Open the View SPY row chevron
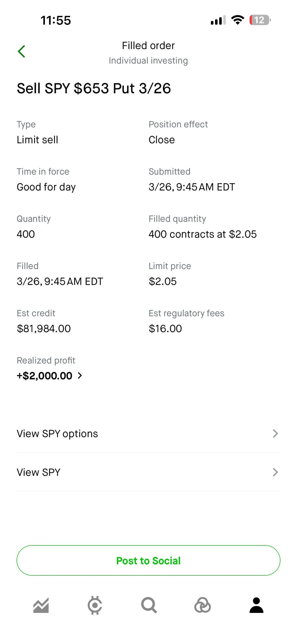 (275, 472)
